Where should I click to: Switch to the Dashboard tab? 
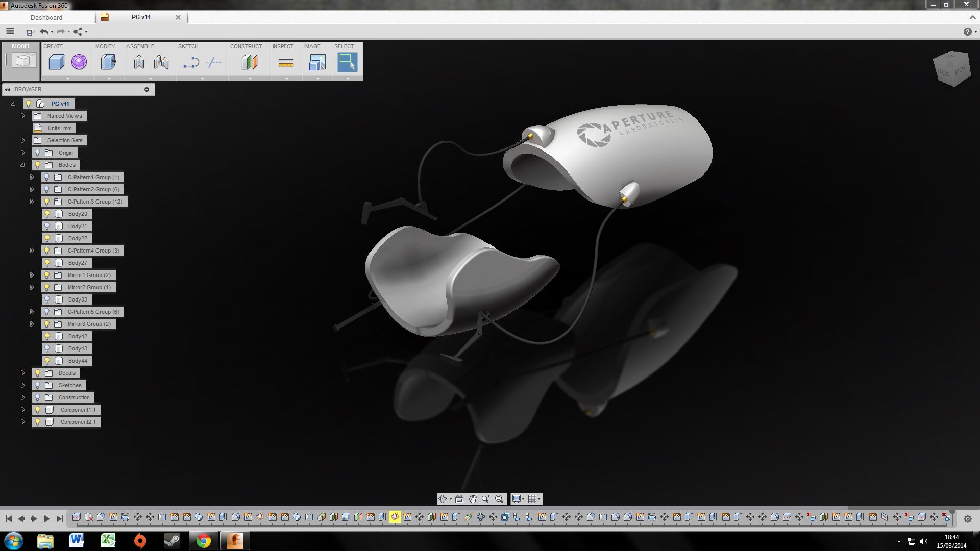coord(46,17)
